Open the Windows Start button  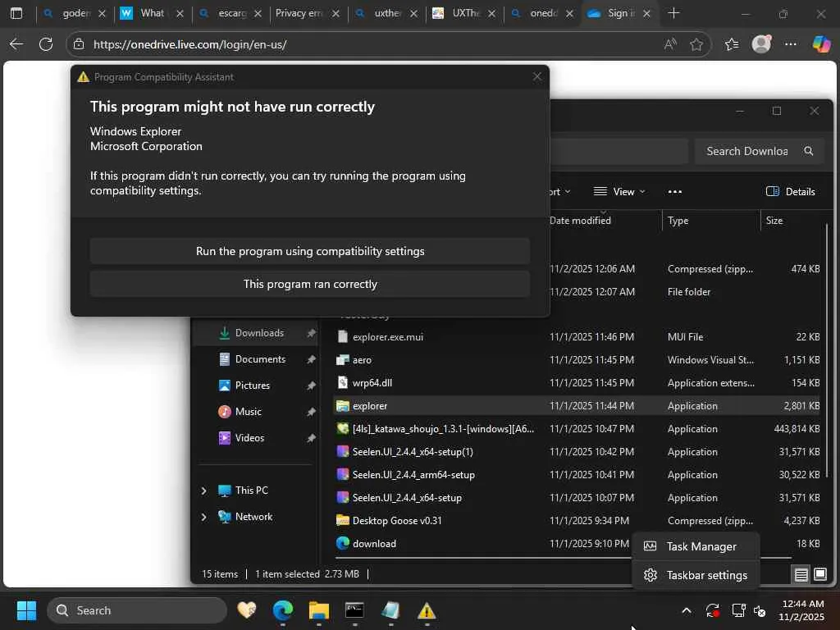[x=26, y=610]
